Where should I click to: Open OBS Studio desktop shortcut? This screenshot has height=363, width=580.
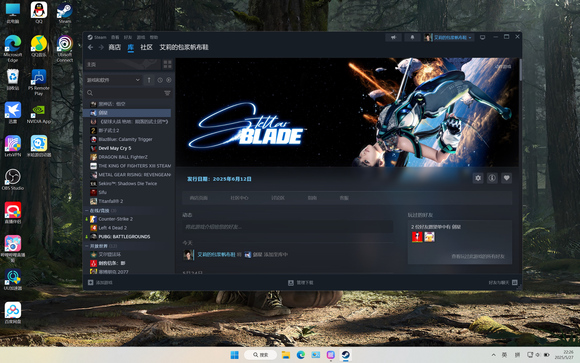13,179
